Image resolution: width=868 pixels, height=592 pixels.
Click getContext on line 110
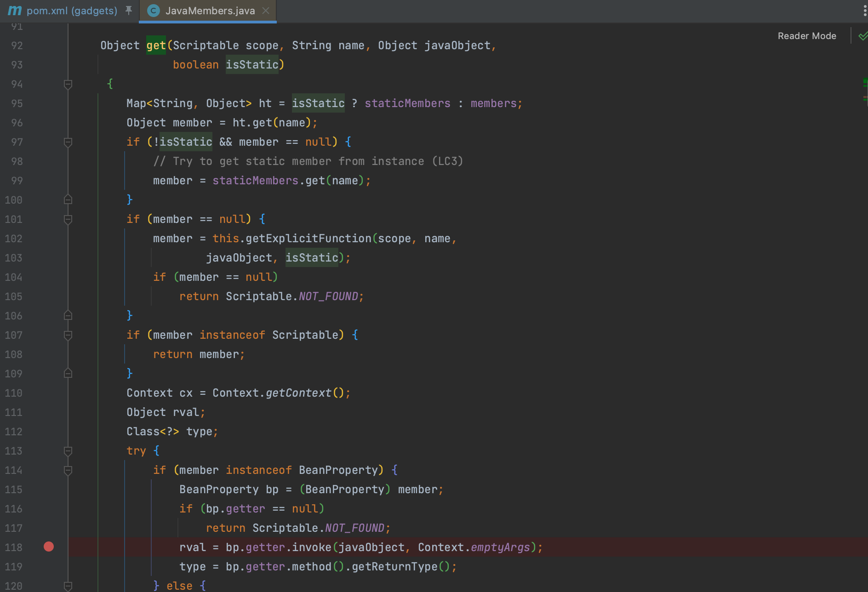click(x=298, y=393)
